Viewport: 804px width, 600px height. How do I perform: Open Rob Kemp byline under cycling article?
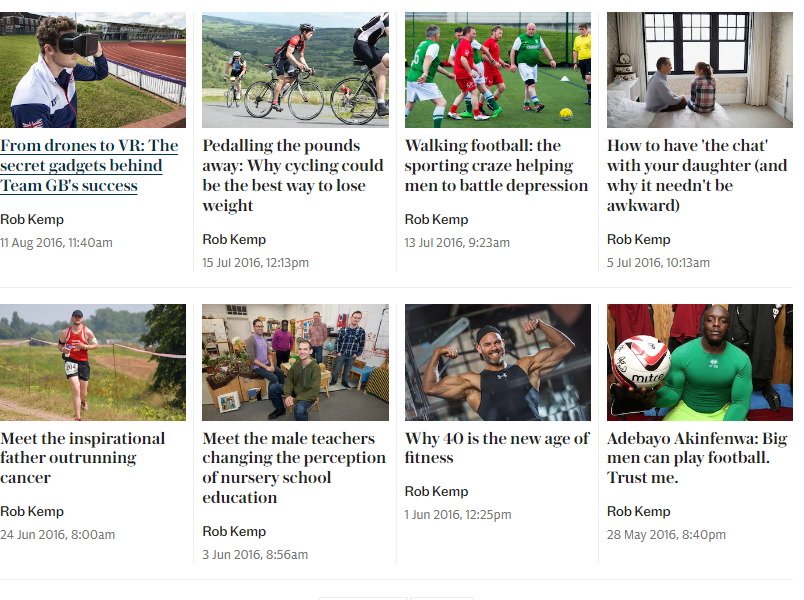coord(234,239)
